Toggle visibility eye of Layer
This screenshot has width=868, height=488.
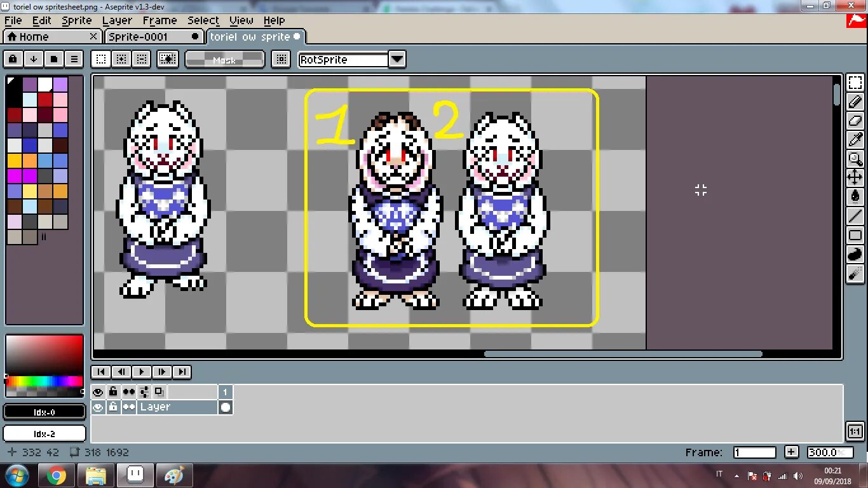pos(98,407)
